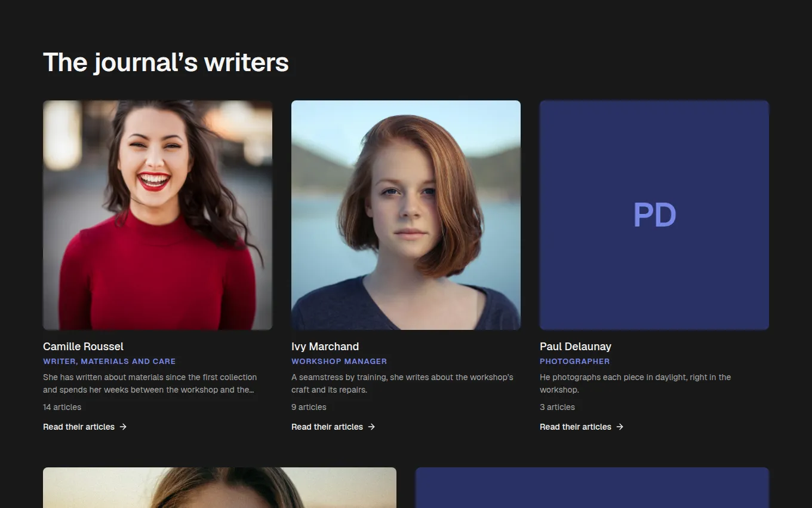Click the "Workshop Manager" role label
812x508 pixels.
339,362
